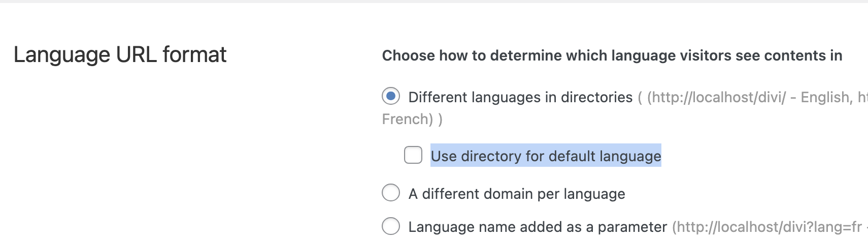Viewport: 868px width, 238px height.
Task: Click the A different domain per language label
Action: 517,194
